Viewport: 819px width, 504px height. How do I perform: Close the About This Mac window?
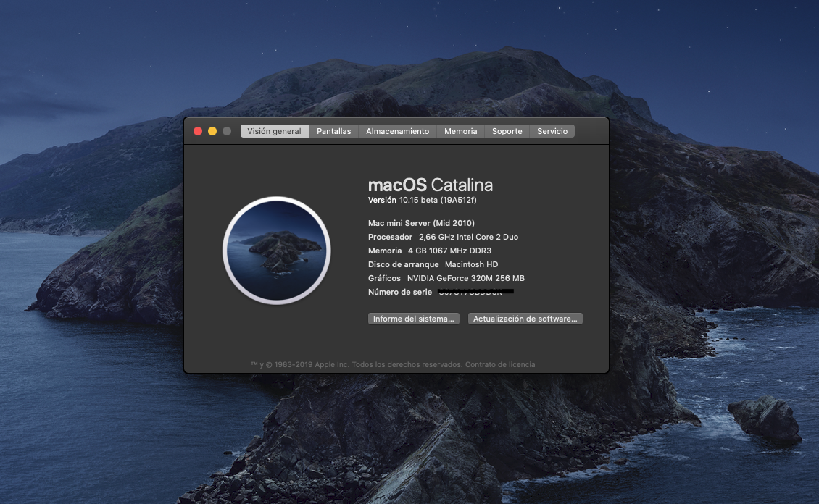click(x=198, y=131)
